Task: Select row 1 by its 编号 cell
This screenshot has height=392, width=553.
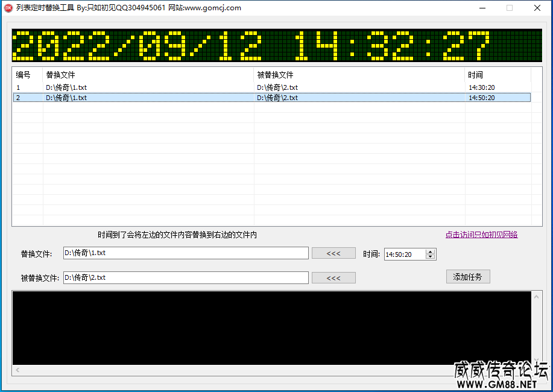Action: tap(18, 87)
